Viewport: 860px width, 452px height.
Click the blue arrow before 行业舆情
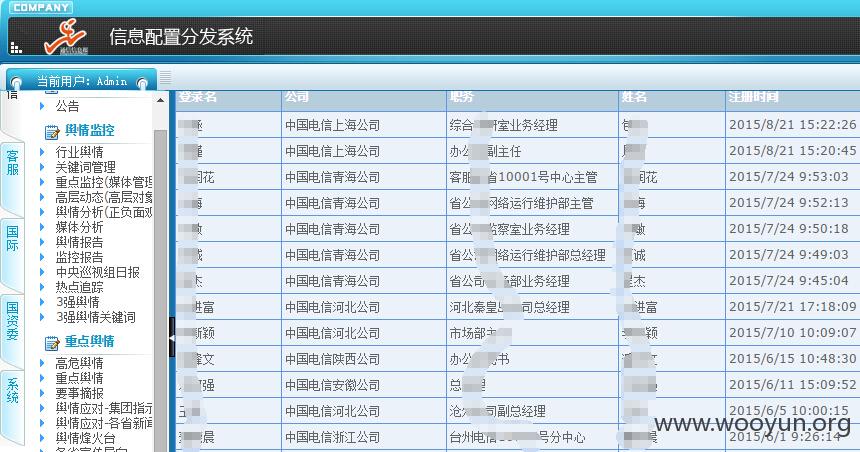tap(42, 152)
